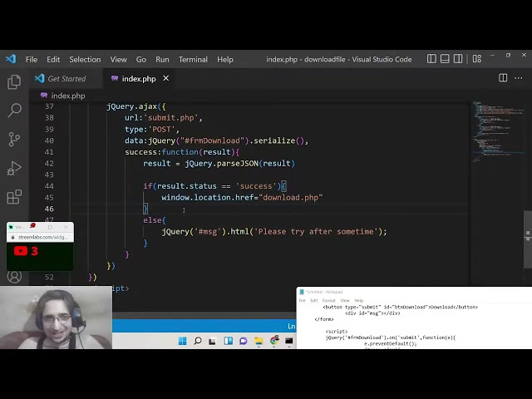Open the terminal app on taskbar
The width and height of the screenshot is (532, 399).
pos(289,341)
